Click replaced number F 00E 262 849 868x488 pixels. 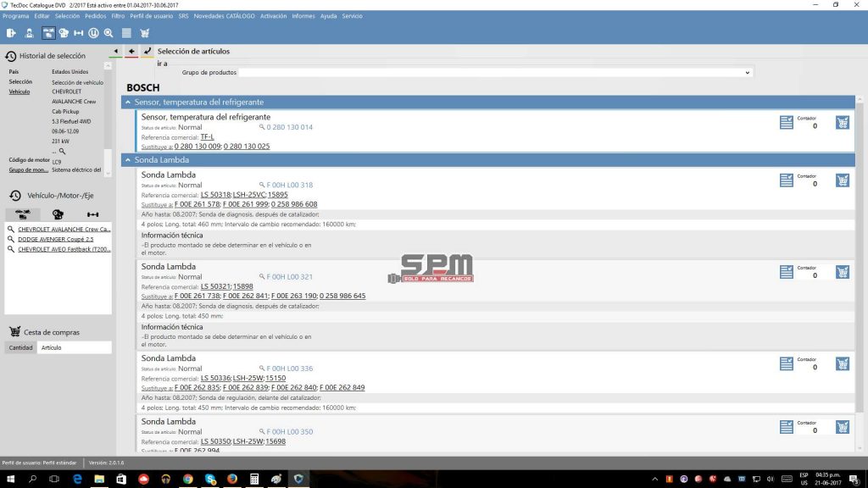coord(342,387)
